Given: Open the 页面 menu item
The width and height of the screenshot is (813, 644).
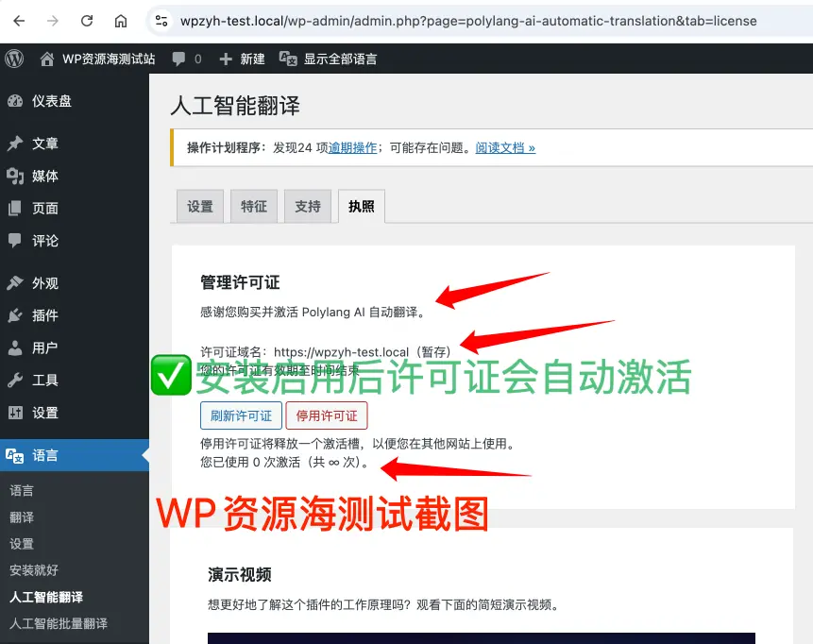Looking at the screenshot, I should point(45,209).
